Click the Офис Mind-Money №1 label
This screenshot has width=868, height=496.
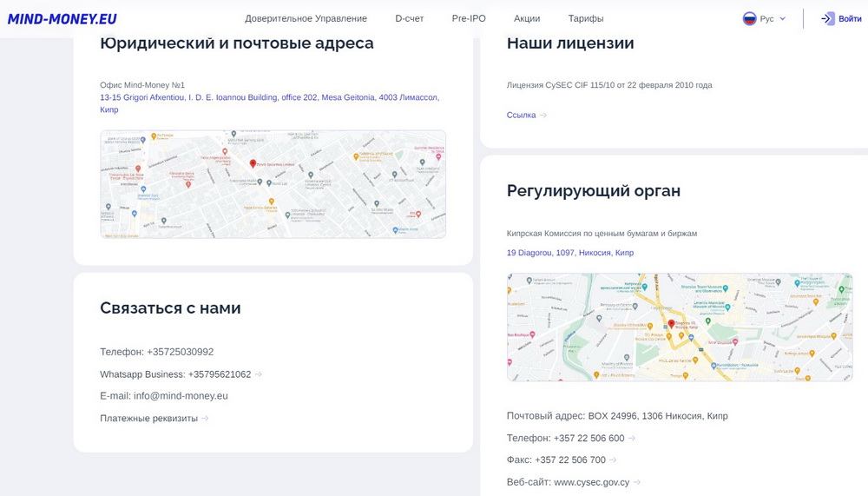point(142,85)
